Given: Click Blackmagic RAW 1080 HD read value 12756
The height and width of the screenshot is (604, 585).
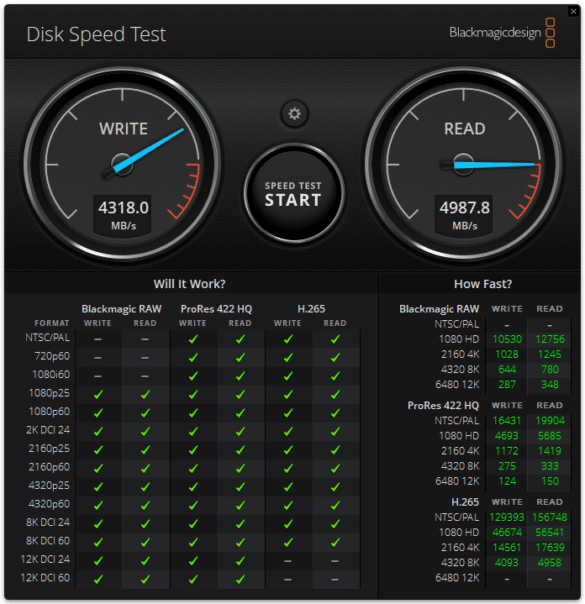Looking at the screenshot, I should 550,339.
